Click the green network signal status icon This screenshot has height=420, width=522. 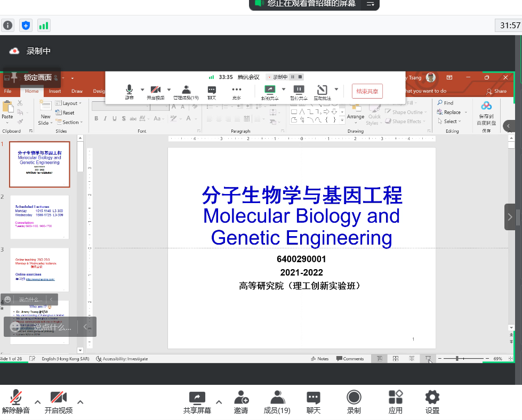[43, 25]
